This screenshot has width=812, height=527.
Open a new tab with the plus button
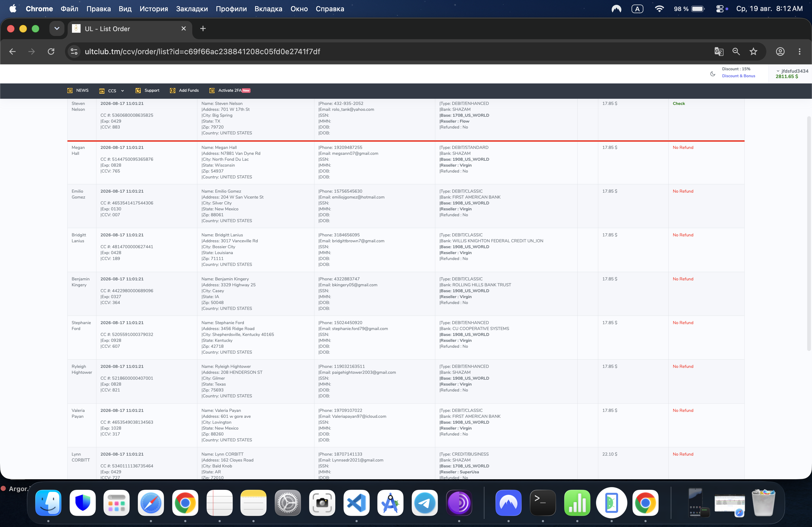203,29
